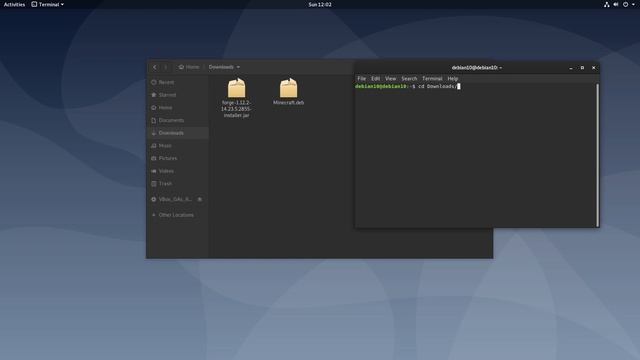Close the terminal window
The width and height of the screenshot is (640, 360).
[x=593, y=68]
